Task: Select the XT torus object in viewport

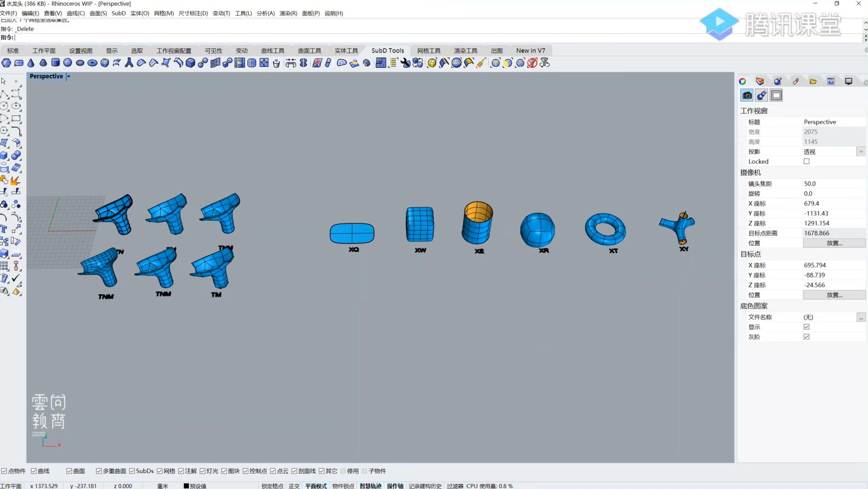Action: (605, 229)
